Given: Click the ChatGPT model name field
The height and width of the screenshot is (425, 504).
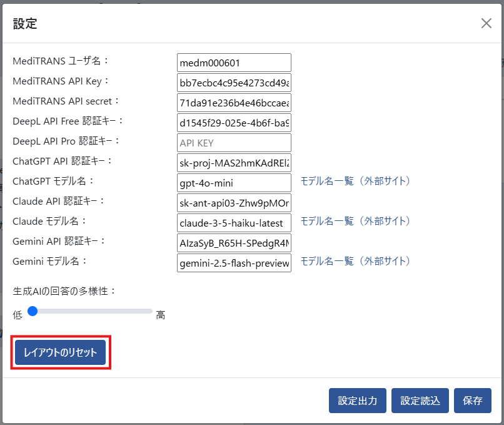Looking at the screenshot, I should [x=234, y=183].
